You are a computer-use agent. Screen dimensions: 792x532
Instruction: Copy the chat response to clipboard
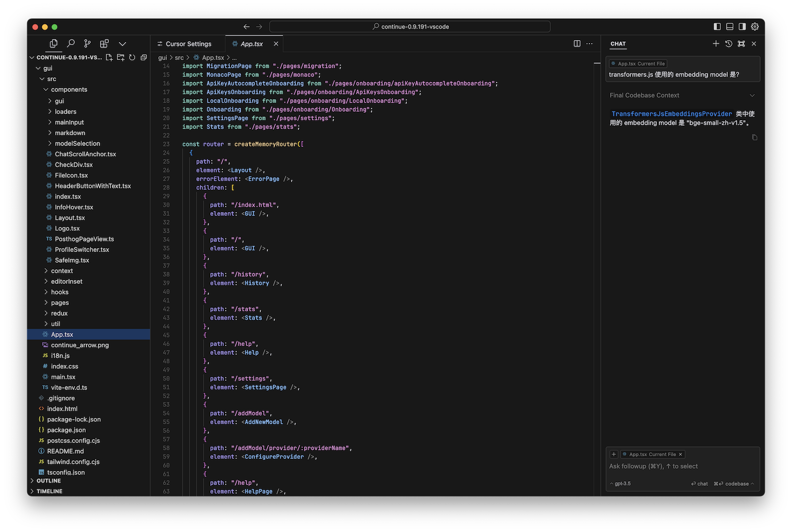(754, 137)
